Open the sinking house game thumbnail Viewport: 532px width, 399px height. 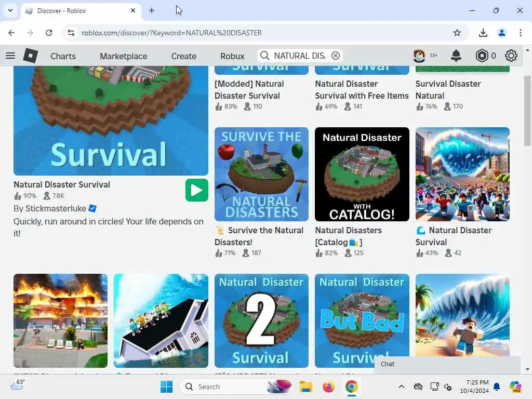(161, 321)
